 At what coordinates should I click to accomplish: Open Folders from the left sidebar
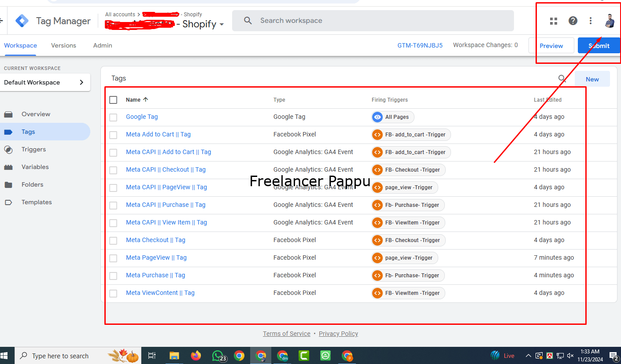[x=33, y=184]
